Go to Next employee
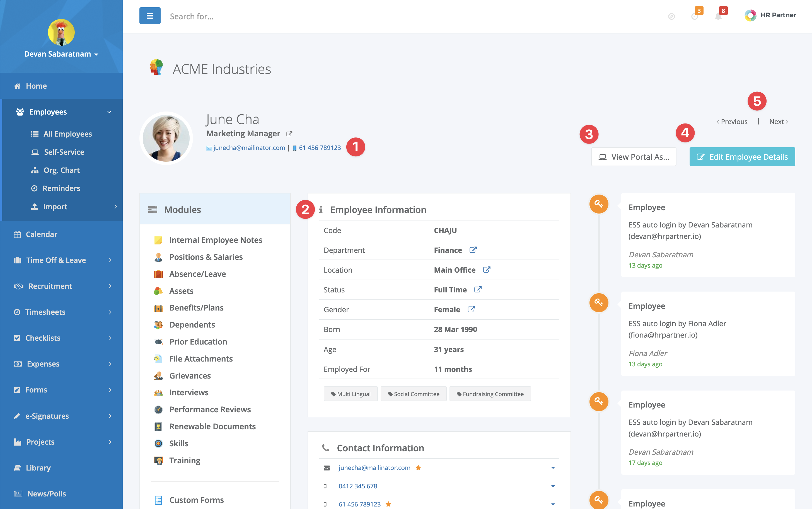This screenshot has height=509, width=812. [x=778, y=122]
